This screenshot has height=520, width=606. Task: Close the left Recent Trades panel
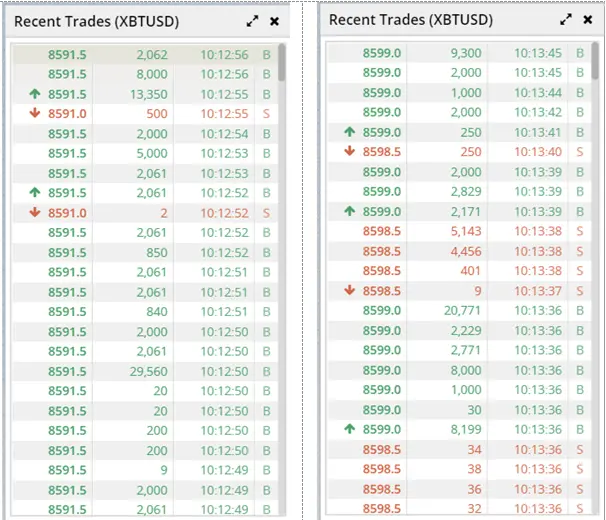click(274, 21)
